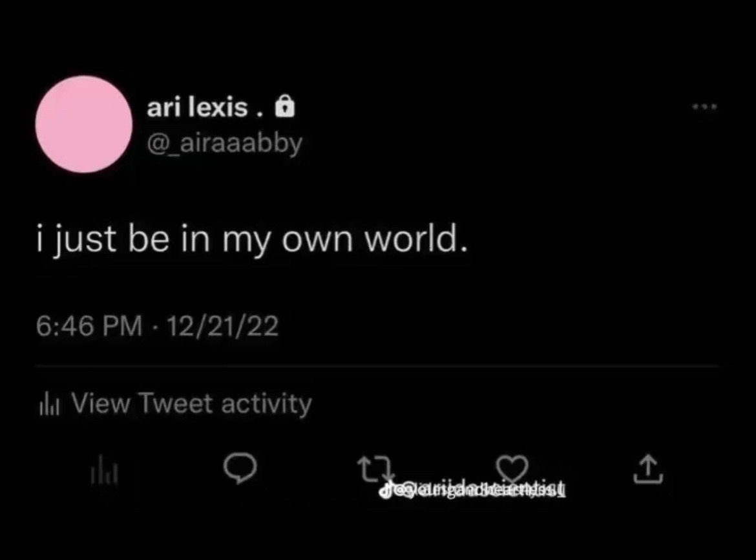The image size is (756, 560).
Task: Click the 12/21/22 tweet date
Action: [223, 327]
